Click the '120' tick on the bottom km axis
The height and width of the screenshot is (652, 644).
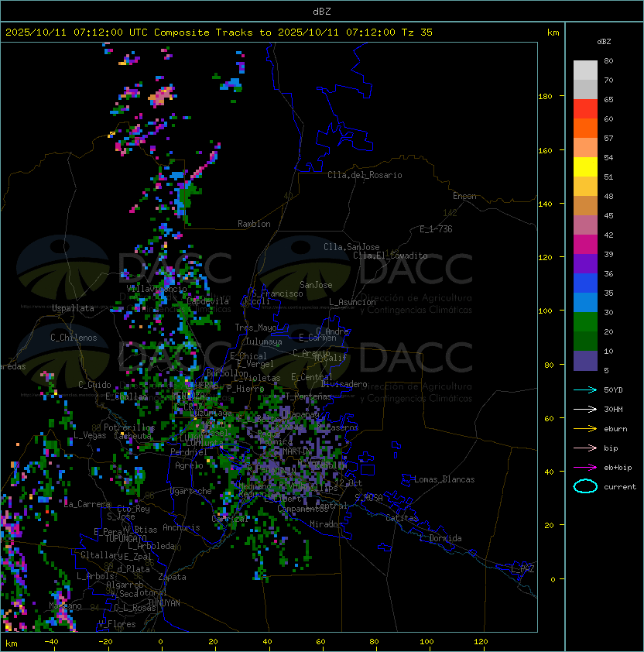(481, 642)
